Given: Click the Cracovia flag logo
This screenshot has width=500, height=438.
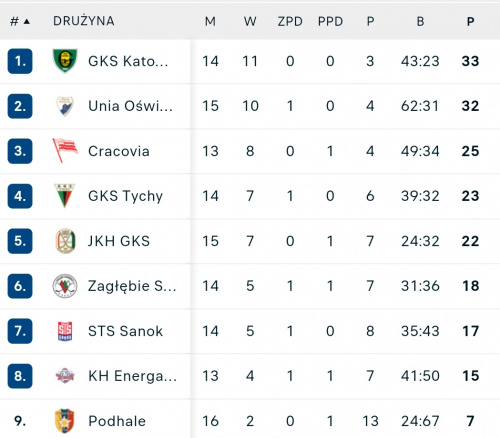Looking at the screenshot, I should pyautogui.click(x=65, y=150).
